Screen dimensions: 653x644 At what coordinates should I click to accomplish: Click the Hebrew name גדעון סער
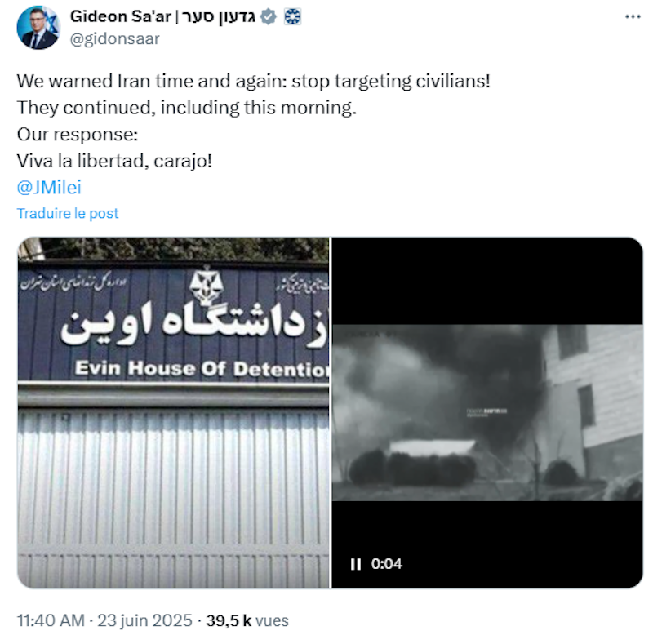(218, 16)
